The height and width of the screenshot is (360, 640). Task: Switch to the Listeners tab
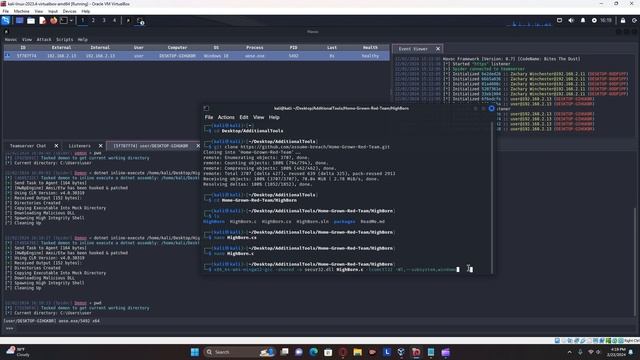point(79,146)
